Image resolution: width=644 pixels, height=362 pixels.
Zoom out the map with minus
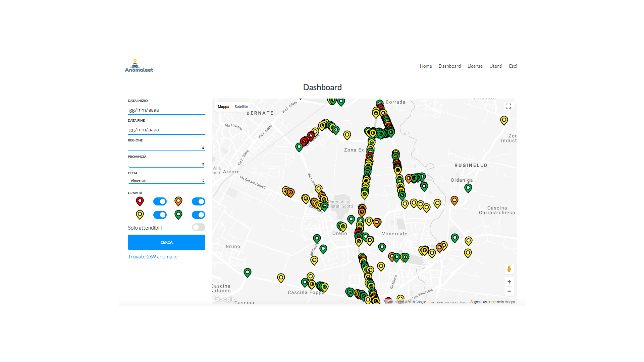(509, 291)
